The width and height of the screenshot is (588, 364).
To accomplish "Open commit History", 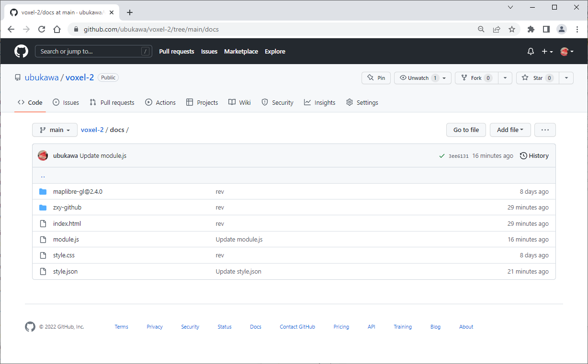I will click(534, 155).
